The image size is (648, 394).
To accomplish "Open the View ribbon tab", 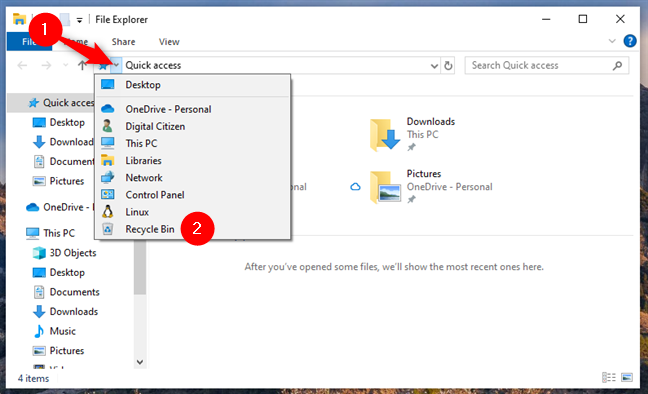I will [x=169, y=42].
